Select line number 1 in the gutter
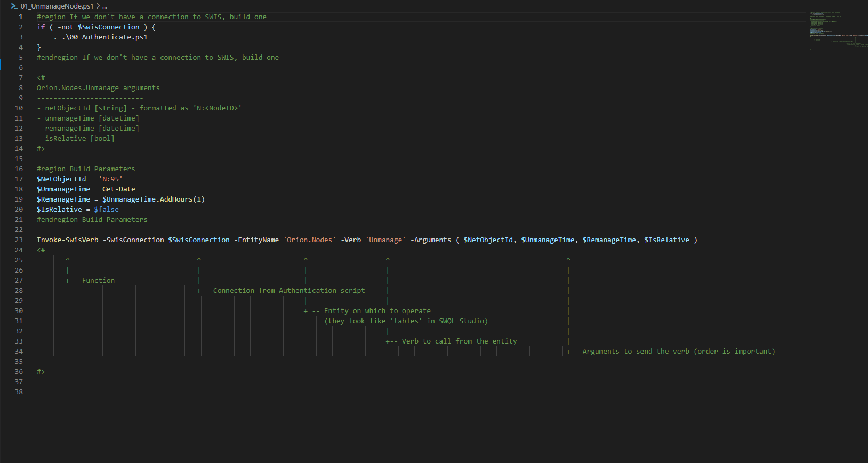This screenshot has width=868, height=463. pyautogui.click(x=21, y=17)
